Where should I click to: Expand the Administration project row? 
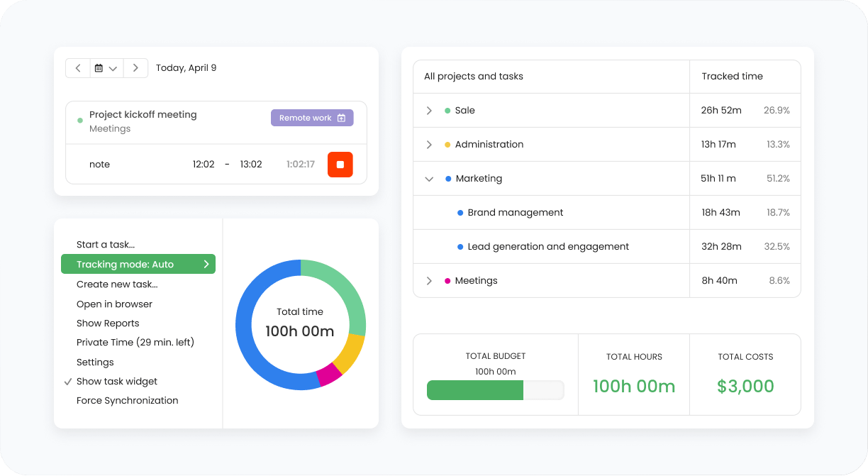point(429,145)
